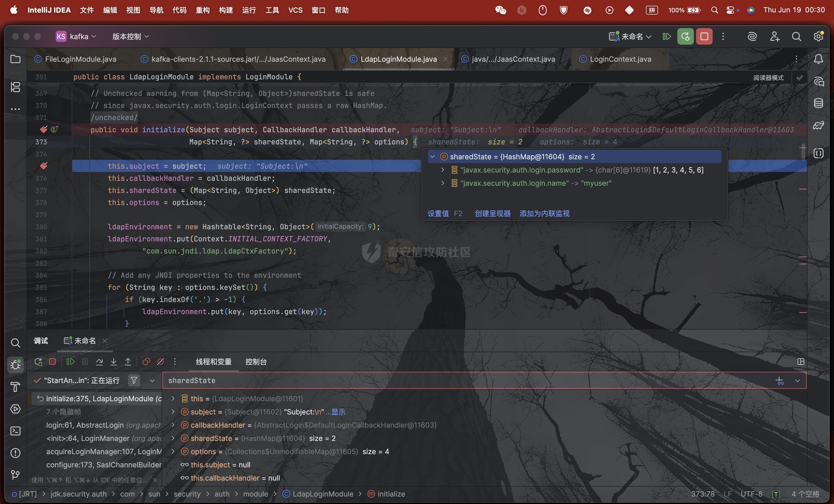Open the 运行 menu in the menu bar
Image resolution: width=834 pixels, height=504 pixels.
[x=249, y=10]
